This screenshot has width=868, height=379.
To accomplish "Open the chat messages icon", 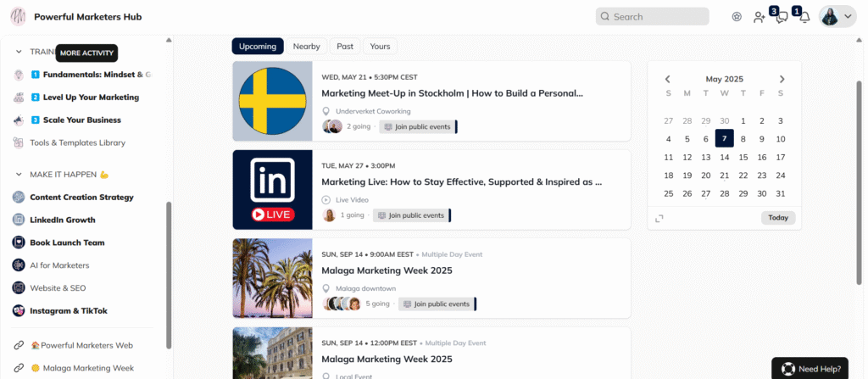I will [781, 17].
